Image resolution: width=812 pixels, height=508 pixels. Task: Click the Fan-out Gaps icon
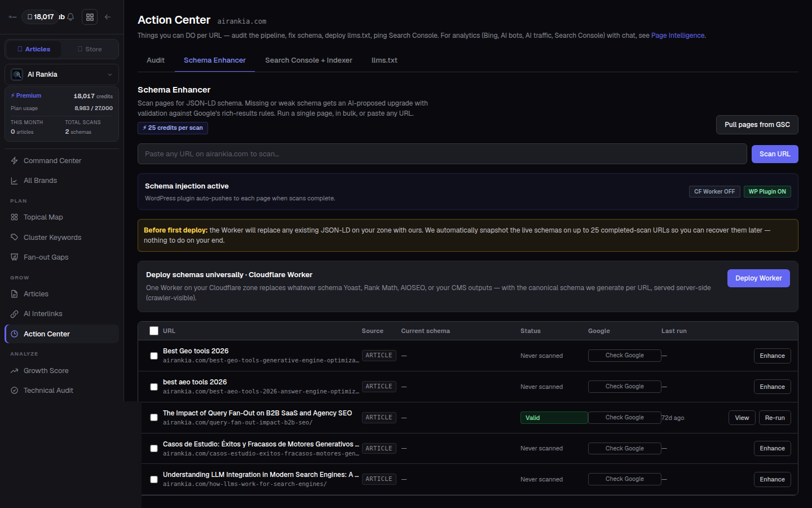(x=15, y=257)
